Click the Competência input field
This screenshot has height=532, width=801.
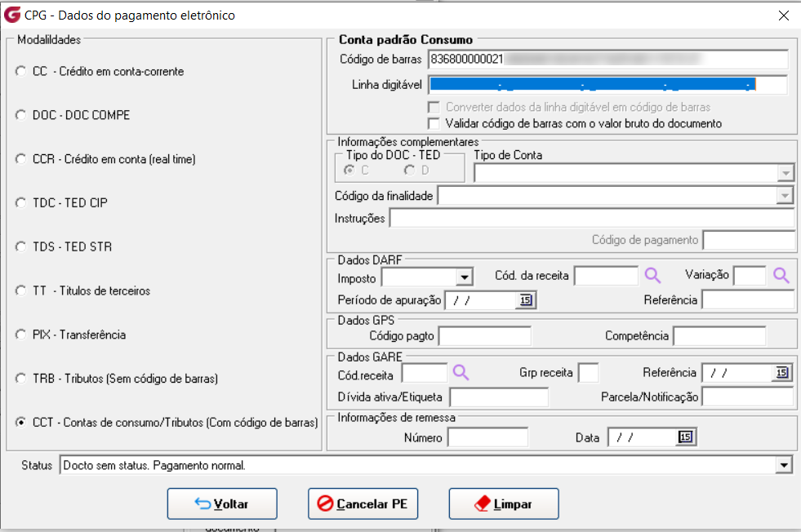[720, 336]
